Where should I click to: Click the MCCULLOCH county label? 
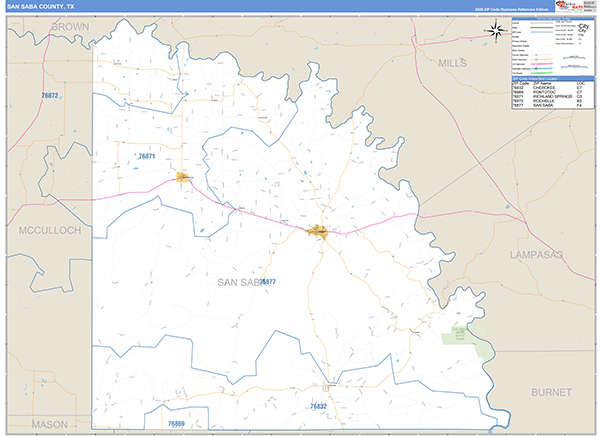pyautogui.click(x=50, y=230)
